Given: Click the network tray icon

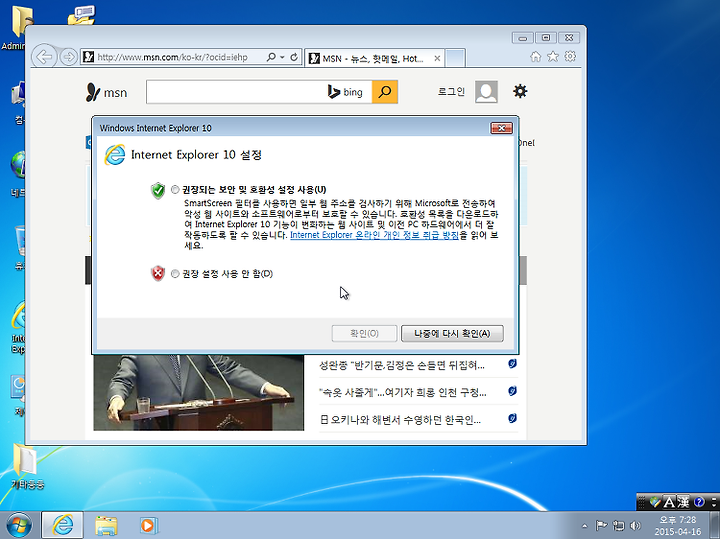Looking at the screenshot, I should (619, 525).
